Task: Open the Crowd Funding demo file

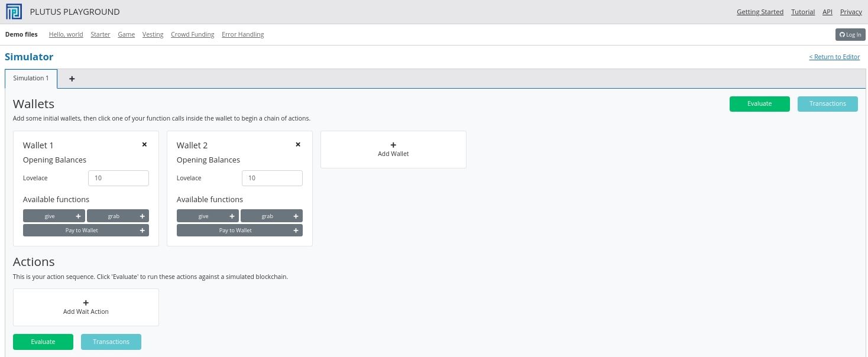Action: [x=192, y=34]
